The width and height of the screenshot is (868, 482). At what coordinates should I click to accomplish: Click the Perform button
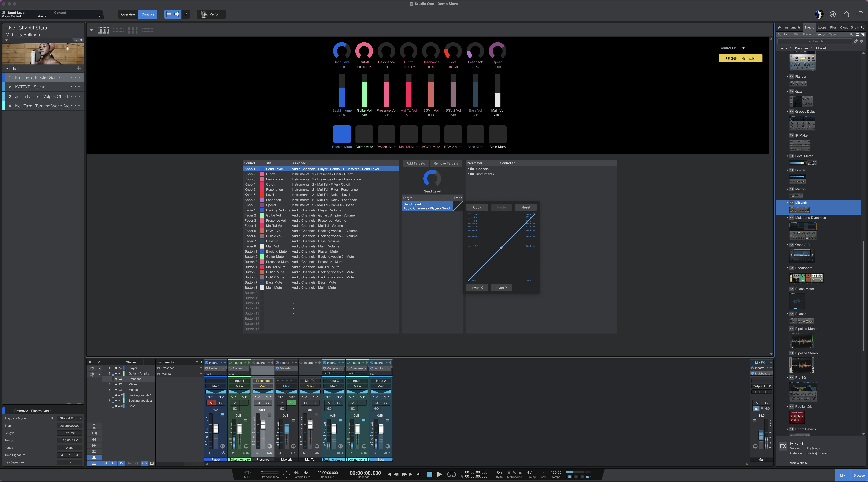(x=211, y=14)
